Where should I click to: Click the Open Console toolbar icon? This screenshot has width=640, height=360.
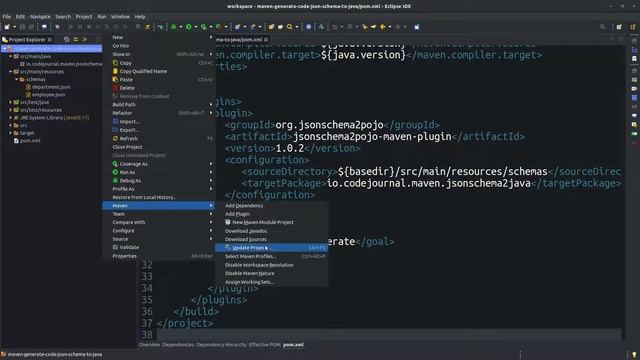(x=44, y=27)
